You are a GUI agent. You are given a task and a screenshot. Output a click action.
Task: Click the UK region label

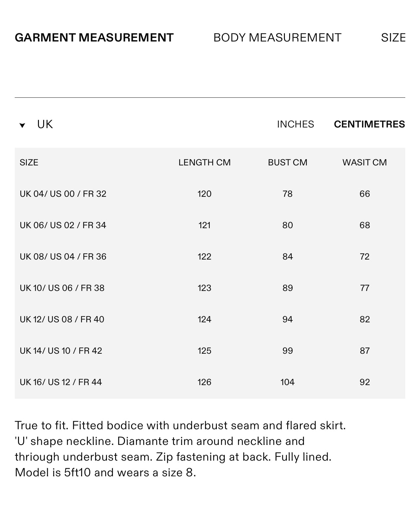45,124
